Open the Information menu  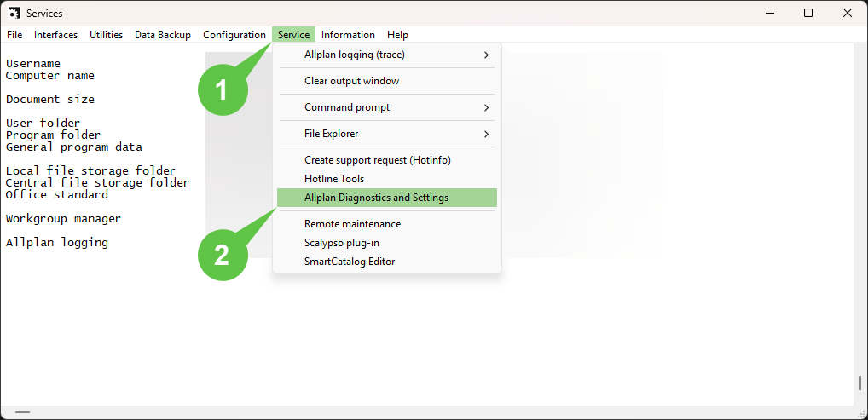(x=348, y=35)
